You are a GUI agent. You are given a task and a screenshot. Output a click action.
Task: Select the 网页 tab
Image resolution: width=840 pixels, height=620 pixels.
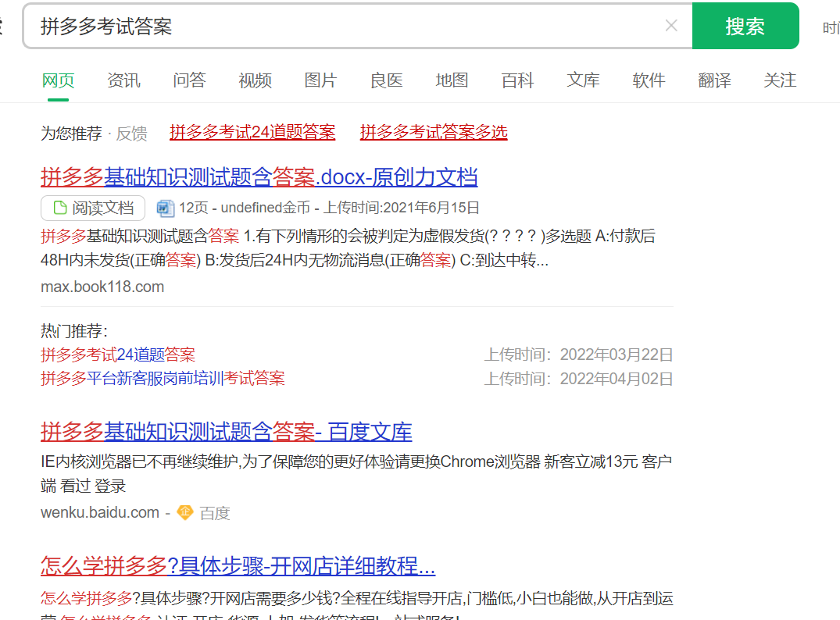pos(58,80)
